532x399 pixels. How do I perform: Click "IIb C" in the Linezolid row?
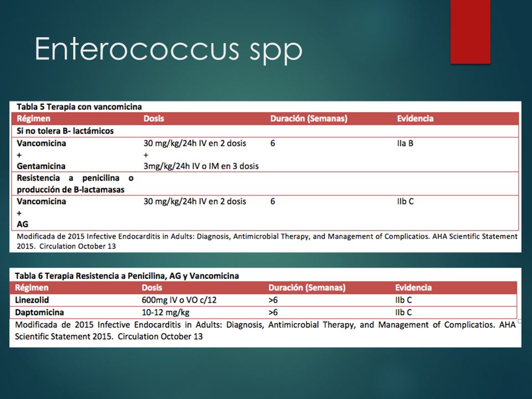click(403, 300)
